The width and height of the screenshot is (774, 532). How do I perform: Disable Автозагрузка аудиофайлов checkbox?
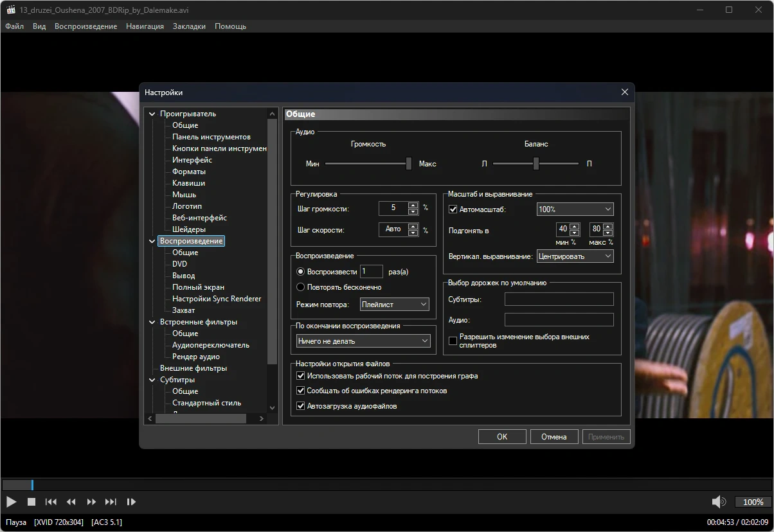click(300, 406)
